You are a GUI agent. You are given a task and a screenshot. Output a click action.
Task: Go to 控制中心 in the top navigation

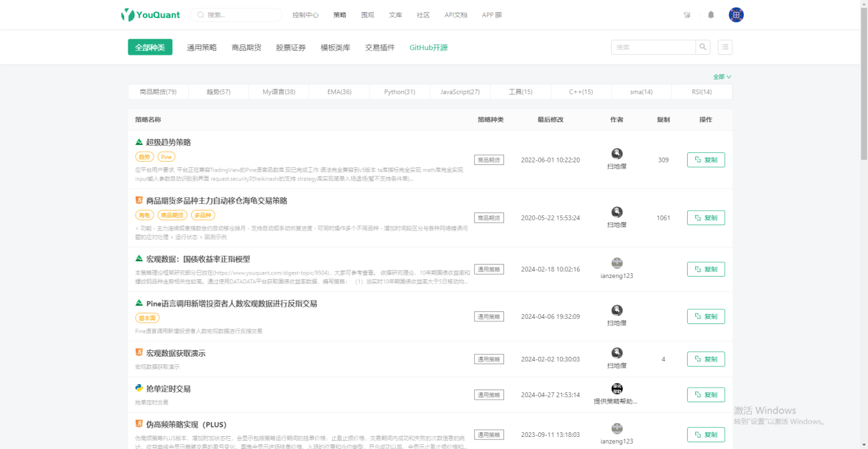click(x=305, y=15)
